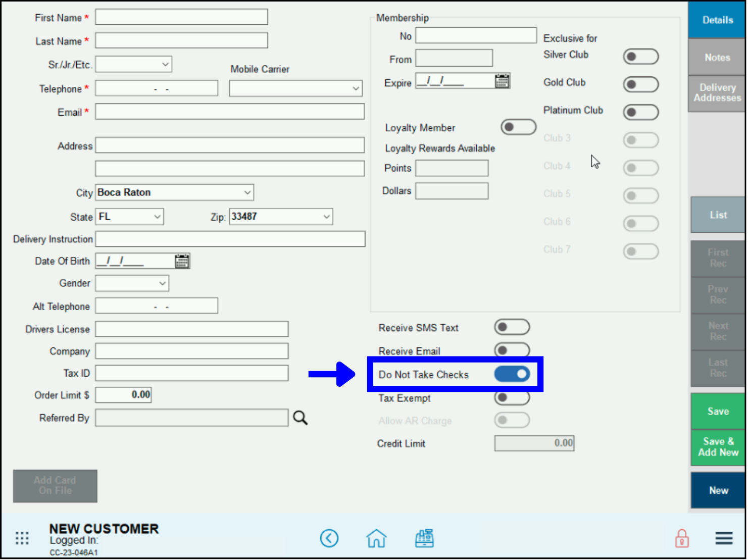
Task: Click the Referred By search magnifier
Action: tap(301, 418)
